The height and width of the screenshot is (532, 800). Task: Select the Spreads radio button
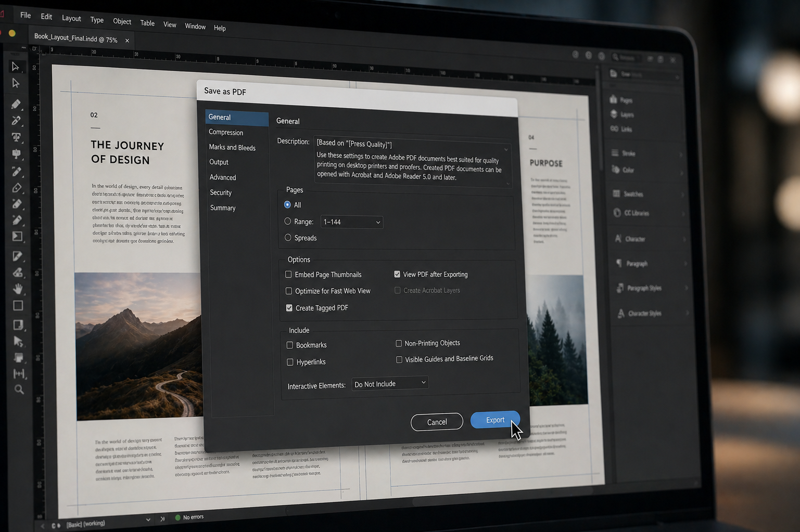tap(288, 238)
